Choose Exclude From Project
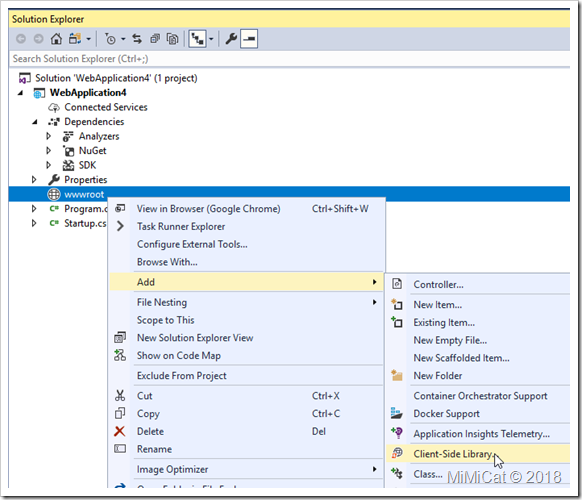The image size is (582, 500). [x=247, y=376]
